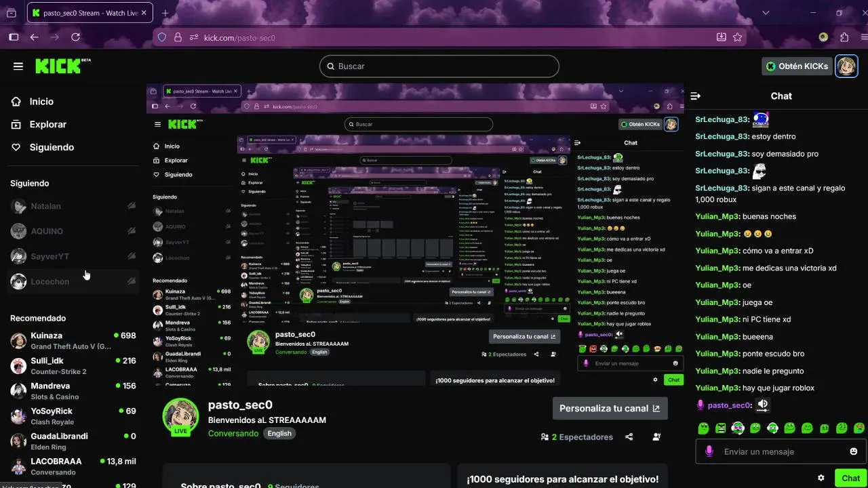This screenshot has width=868, height=488.
Task: Open the browser extensions puzzle icon
Action: (844, 37)
